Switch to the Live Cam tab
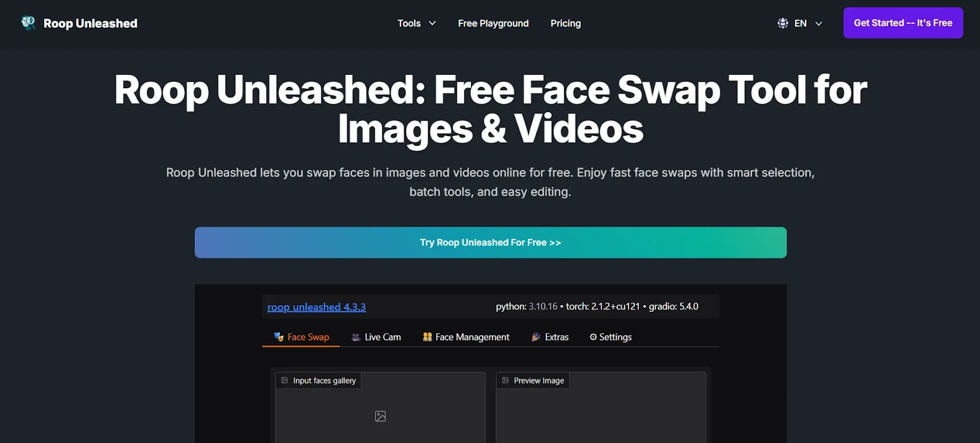The width and height of the screenshot is (980, 443). [x=376, y=337]
